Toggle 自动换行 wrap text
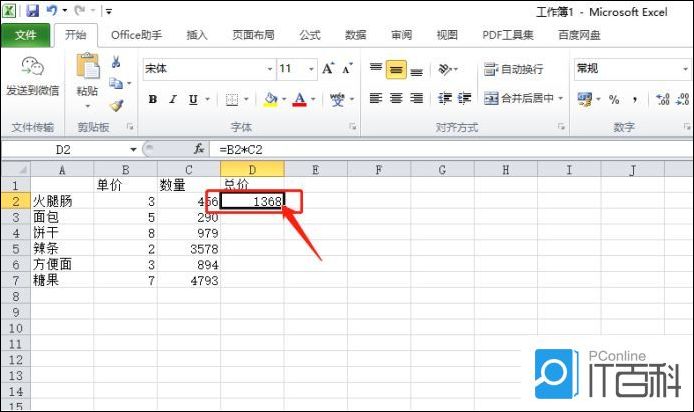This screenshot has height=412, width=694. click(x=513, y=69)
